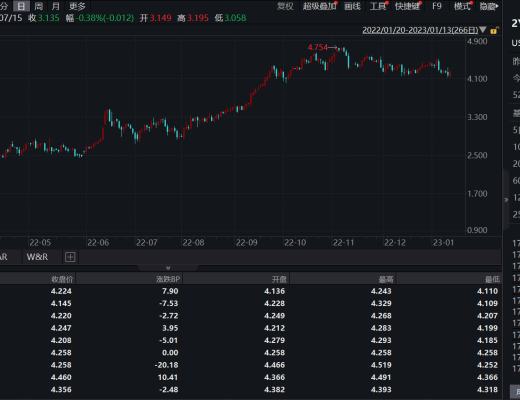Click the 22-09 date label on time axis

pos(246,243)
